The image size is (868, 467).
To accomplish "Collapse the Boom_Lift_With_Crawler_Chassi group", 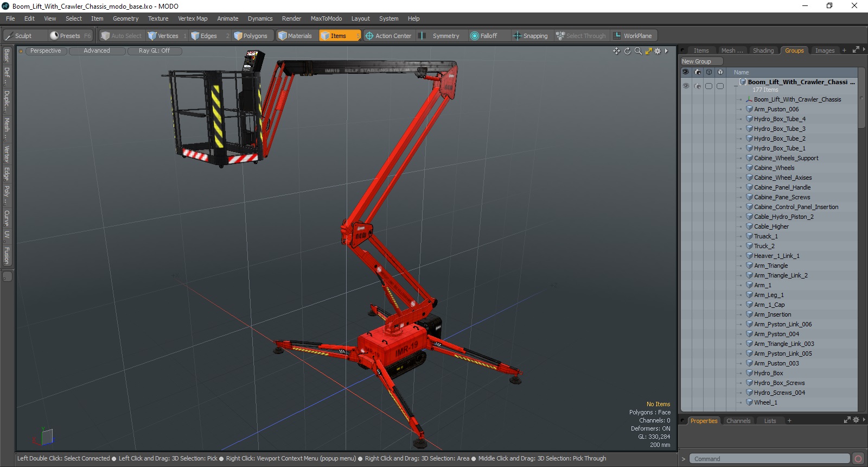I will click(736, 86).
